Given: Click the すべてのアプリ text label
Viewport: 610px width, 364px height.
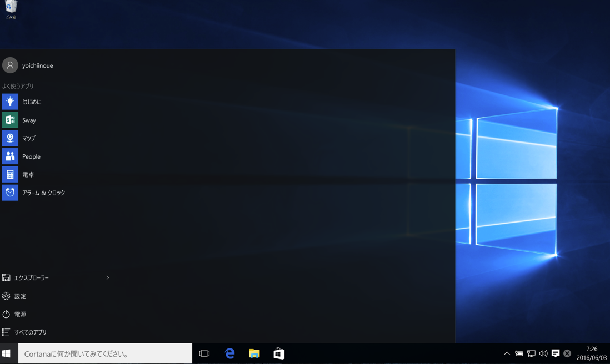Looking at the screenshot, I should pos(31,332).
